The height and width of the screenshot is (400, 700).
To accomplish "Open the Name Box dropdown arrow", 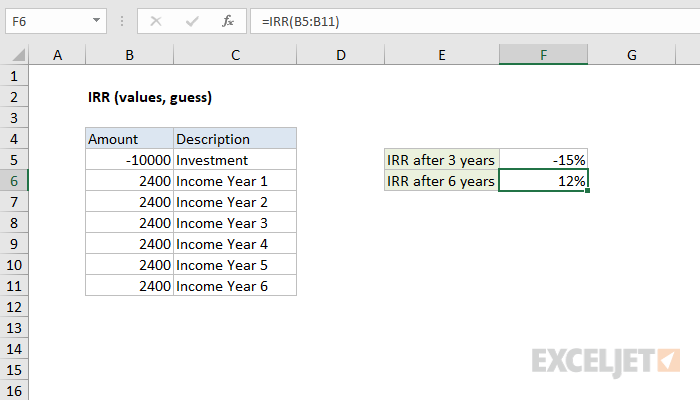I will (96, 21).
